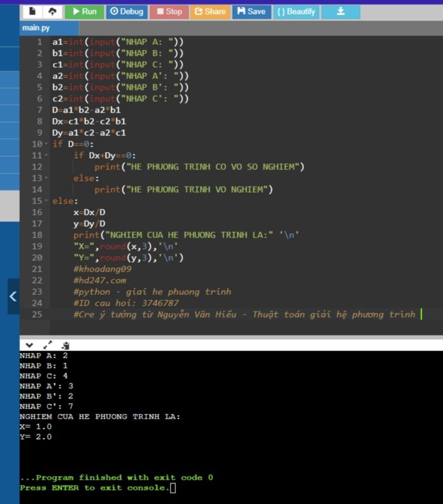
Task: Click the clear console icon
Action: click(x=65, y=345)
